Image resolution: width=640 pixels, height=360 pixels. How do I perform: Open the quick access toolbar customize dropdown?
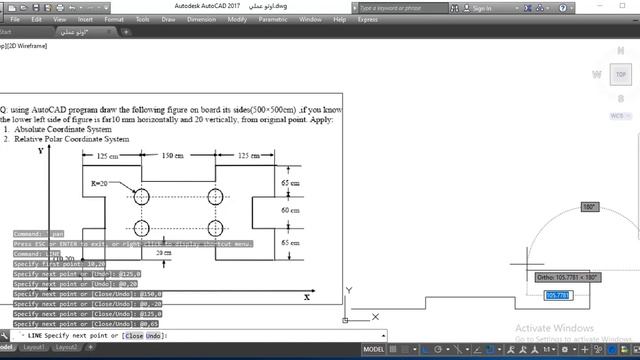pyautogui.click(x=106, y=8)
